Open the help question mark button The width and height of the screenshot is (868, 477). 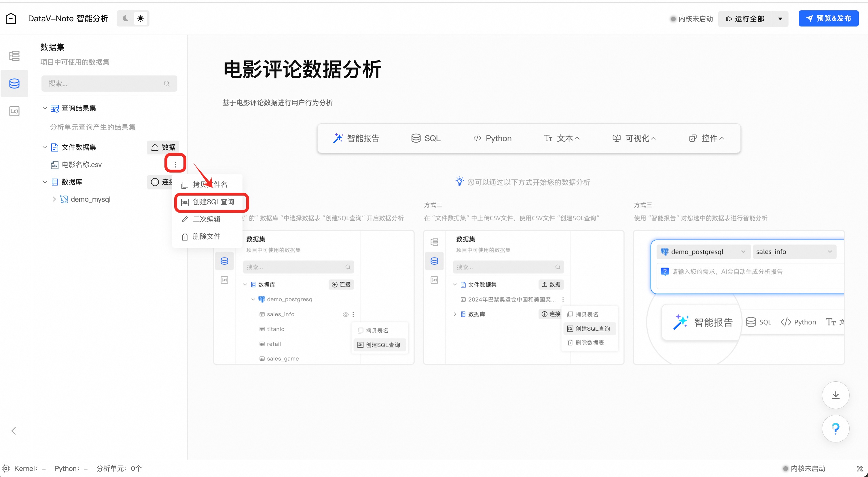pyautogui.click(x=835, y=428)
